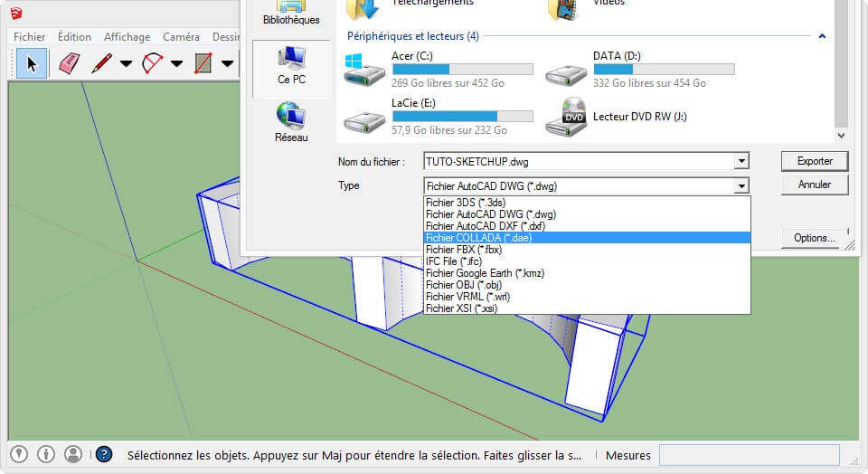868x474 pixels.
Task: Open the Caméra menu
Action: [181, 36]
